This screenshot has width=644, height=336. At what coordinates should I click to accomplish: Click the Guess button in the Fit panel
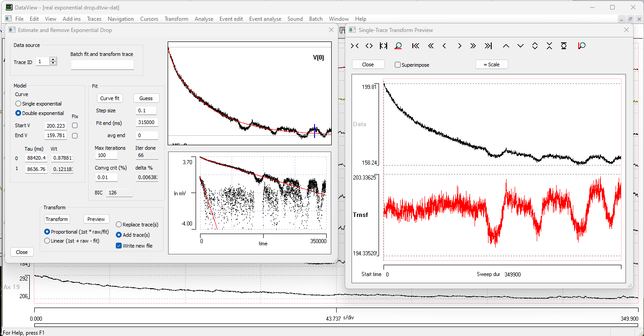[x=146, y=98]
